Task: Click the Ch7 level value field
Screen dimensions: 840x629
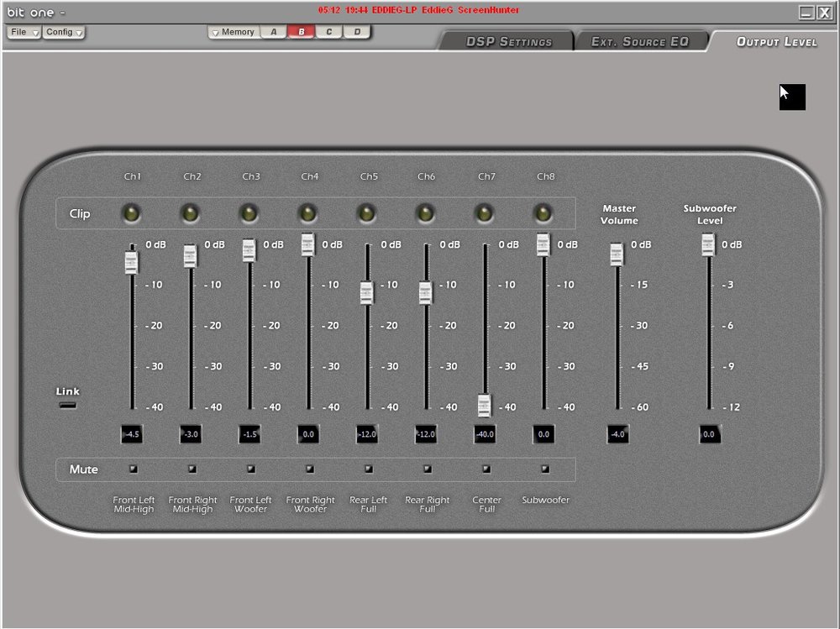Action: click(485, 434)
